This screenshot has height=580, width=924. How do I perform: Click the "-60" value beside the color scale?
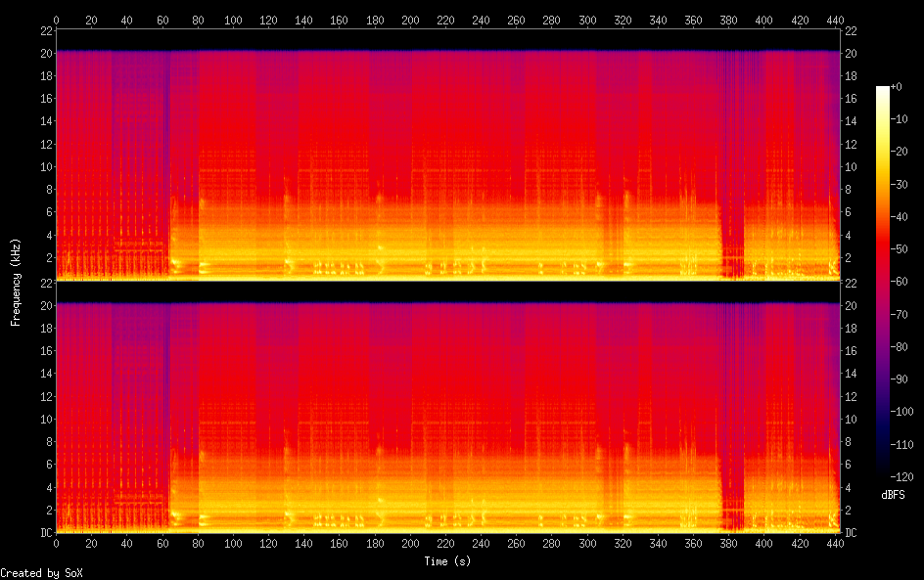pos(898,282)
